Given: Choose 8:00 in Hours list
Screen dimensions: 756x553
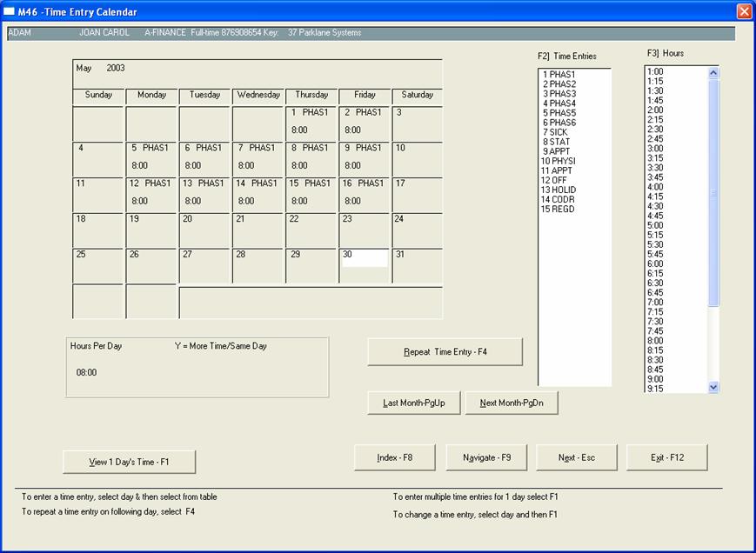Looking at the screenshot, I should pos(655,341).
